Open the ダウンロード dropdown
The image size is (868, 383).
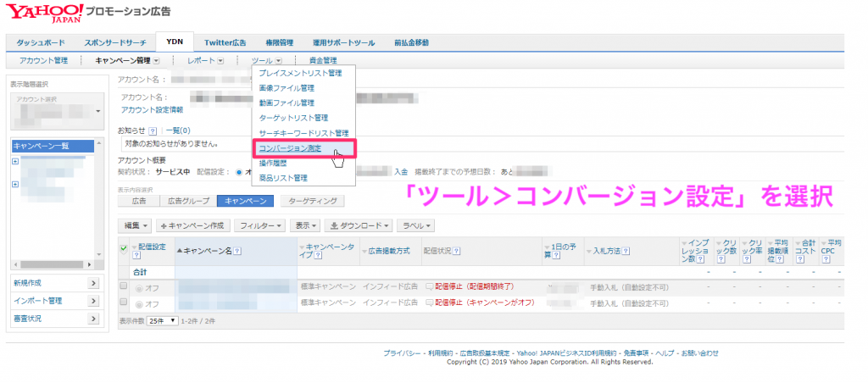click(359, 225)
